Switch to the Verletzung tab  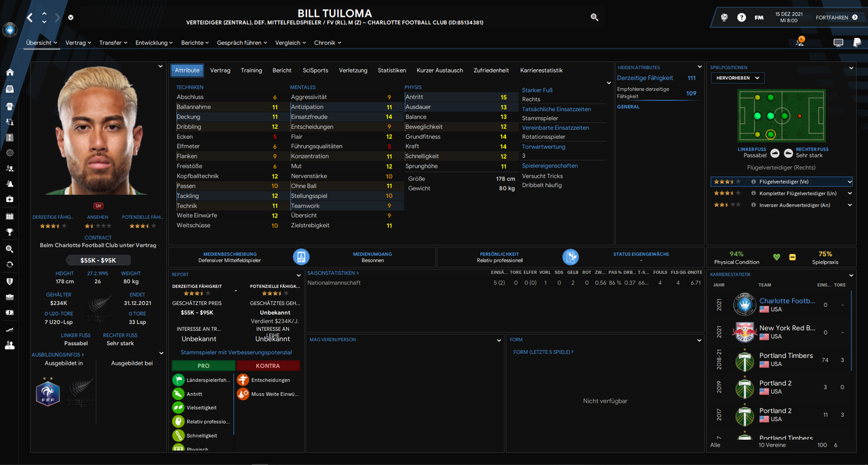[x=353, y=70]
